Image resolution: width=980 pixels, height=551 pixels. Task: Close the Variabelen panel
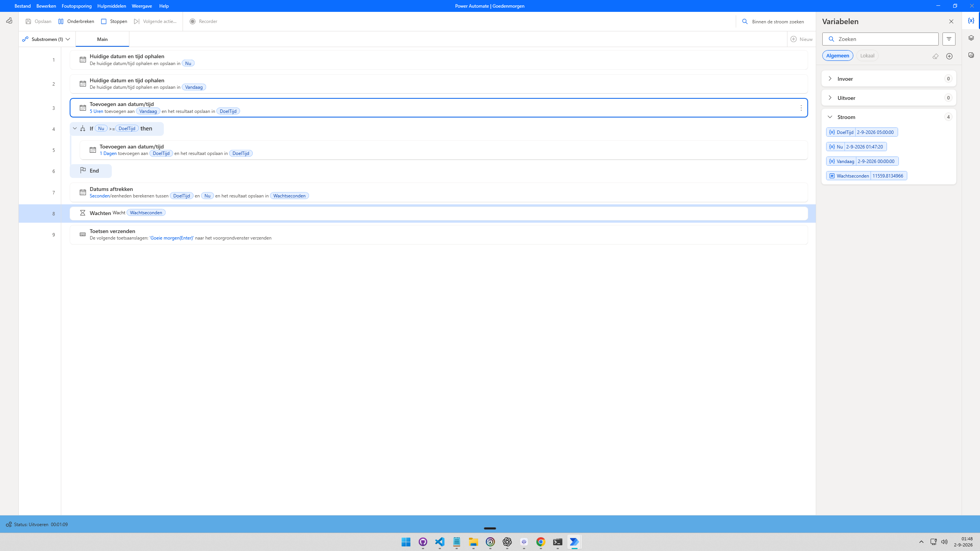tap(951, 21)
